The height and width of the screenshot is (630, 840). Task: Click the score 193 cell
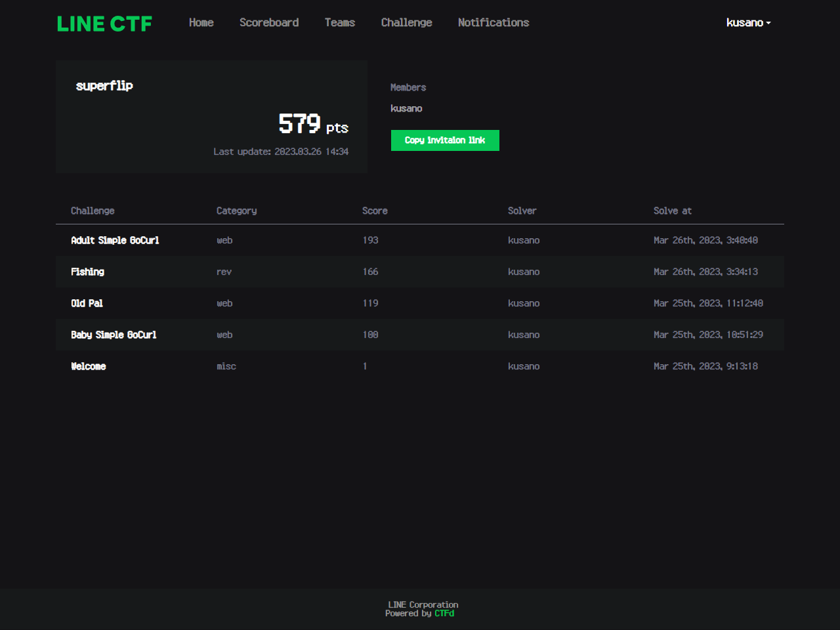[x=370, y=240]
